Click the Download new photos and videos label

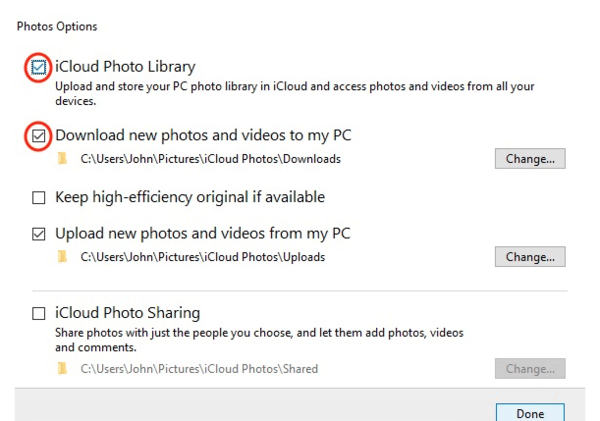coord(203,135)
